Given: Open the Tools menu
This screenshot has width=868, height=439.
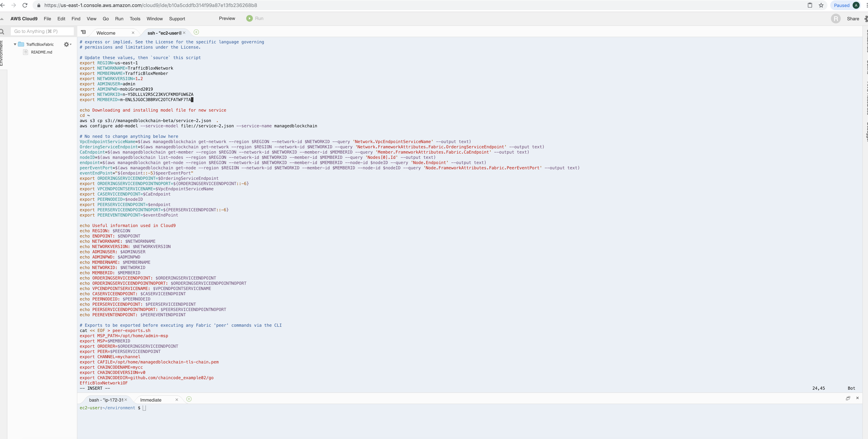Looking at the screenshot, I should pos(135,19).
